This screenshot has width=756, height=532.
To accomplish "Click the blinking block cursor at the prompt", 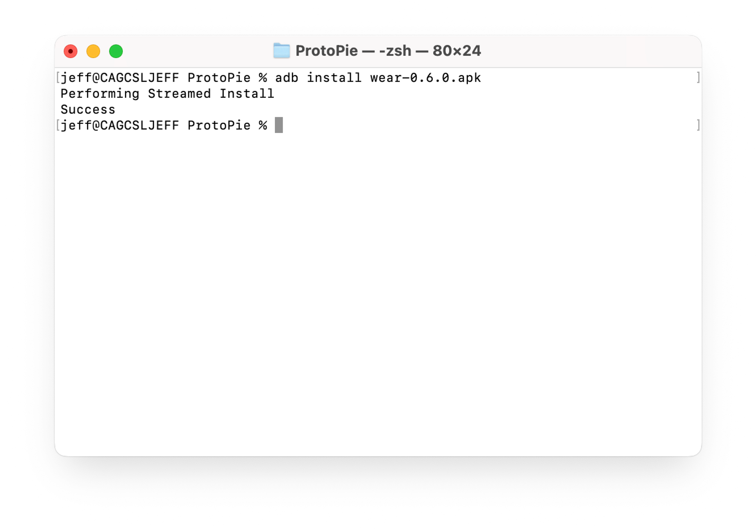I will 279,125.
